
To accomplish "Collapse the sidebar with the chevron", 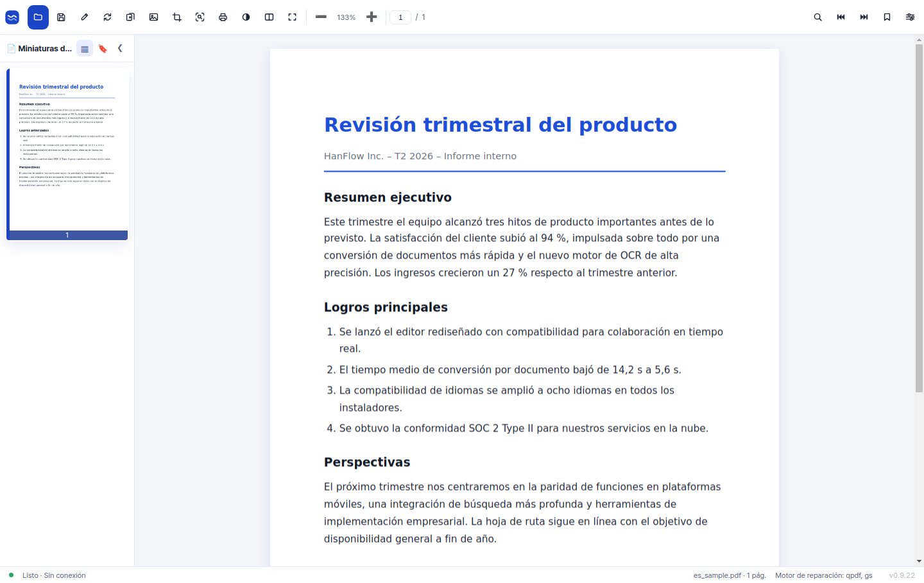I will (x=120, y=48).
